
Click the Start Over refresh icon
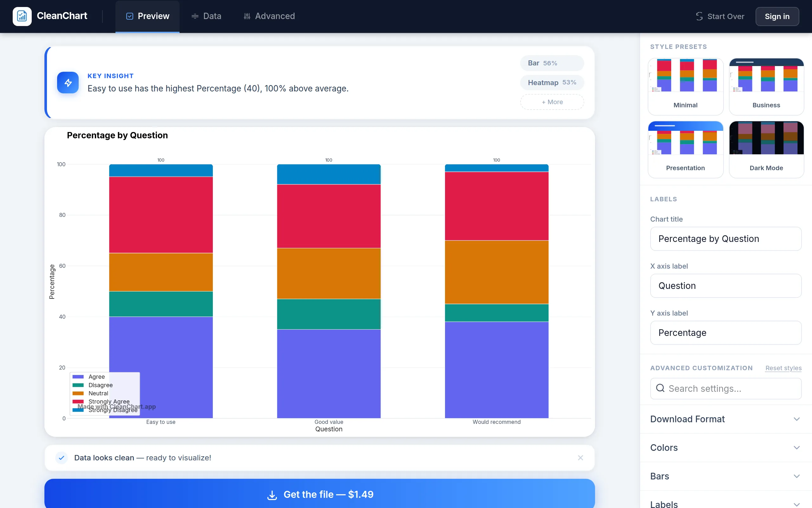[x=699, y=16]
